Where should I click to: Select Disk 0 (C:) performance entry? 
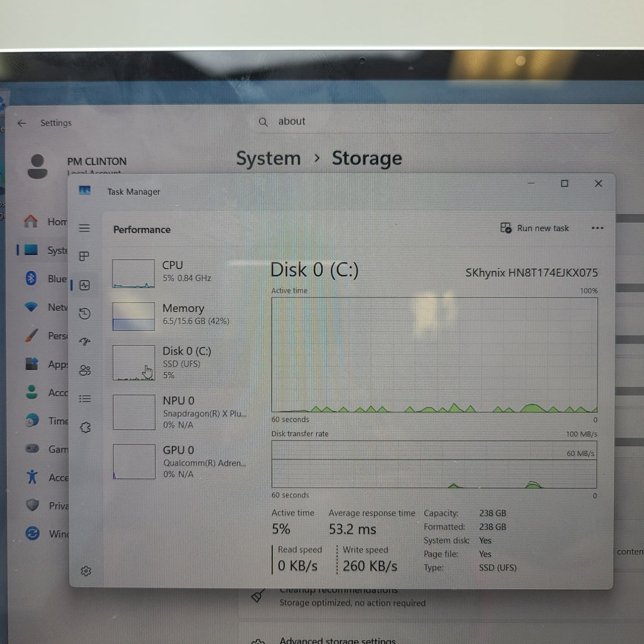(180, 363)
